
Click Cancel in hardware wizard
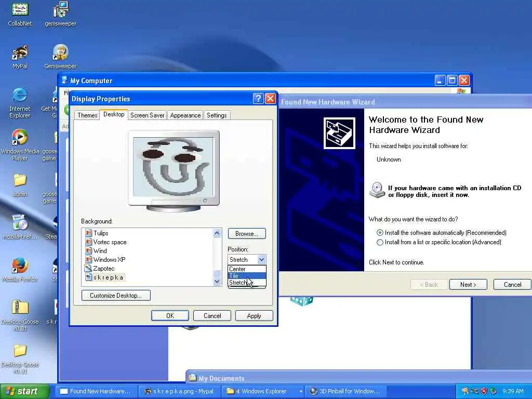512,285
